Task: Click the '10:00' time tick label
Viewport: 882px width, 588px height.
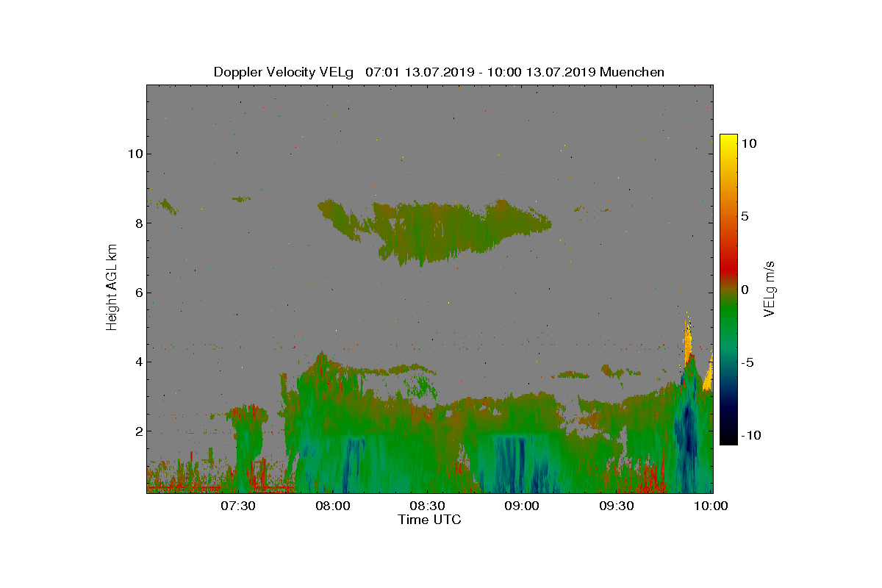Action: pos(711,506)
